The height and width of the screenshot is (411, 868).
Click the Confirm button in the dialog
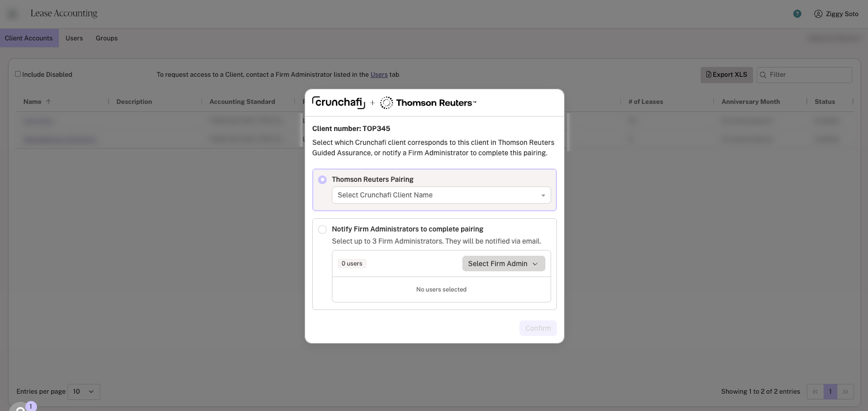click(538, 328)
